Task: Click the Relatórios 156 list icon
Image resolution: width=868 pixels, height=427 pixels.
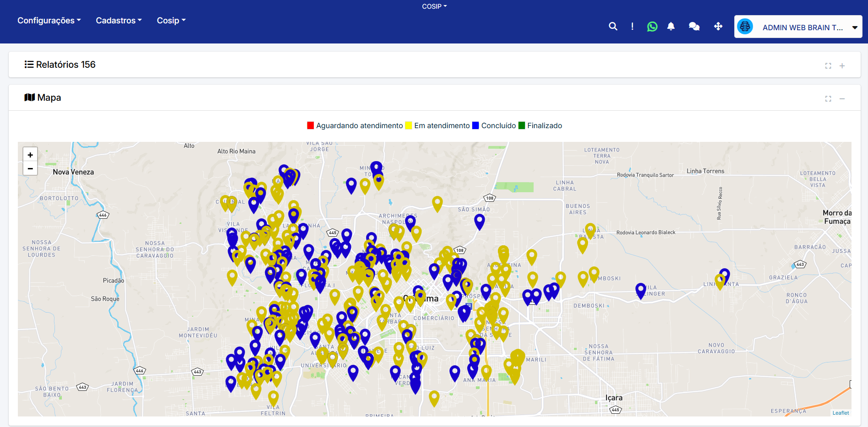Action: click(x=29, y=65)
